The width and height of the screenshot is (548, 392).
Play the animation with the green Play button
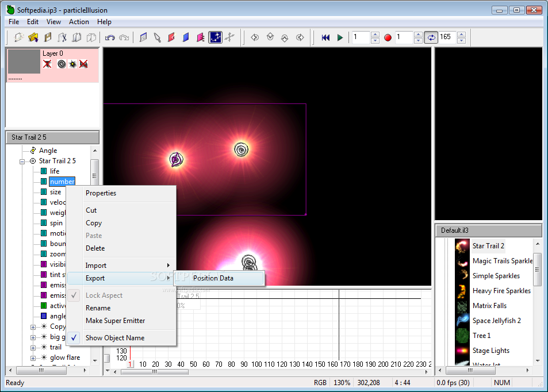click(x=340, y=37)
